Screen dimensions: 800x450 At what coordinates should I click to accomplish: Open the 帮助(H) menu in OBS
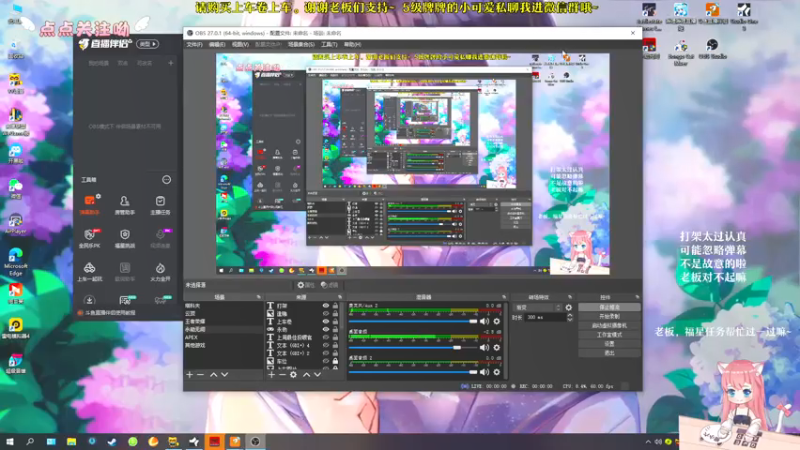(x=353, y=45)
